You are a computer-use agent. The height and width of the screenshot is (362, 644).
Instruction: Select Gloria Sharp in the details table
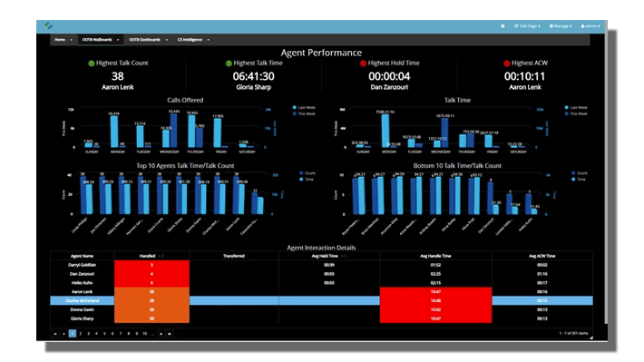83,318
